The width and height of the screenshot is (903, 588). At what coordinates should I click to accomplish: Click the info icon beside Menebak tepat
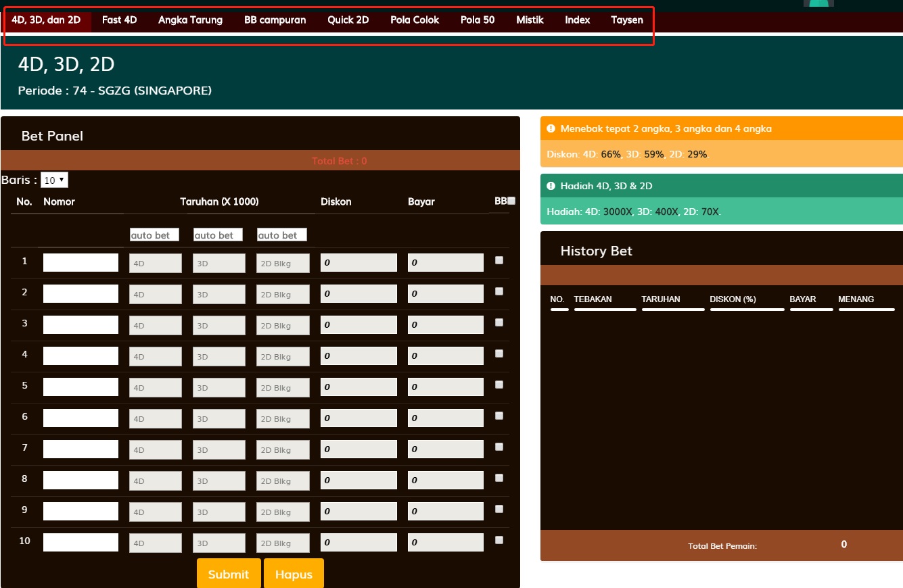[551, 128]
